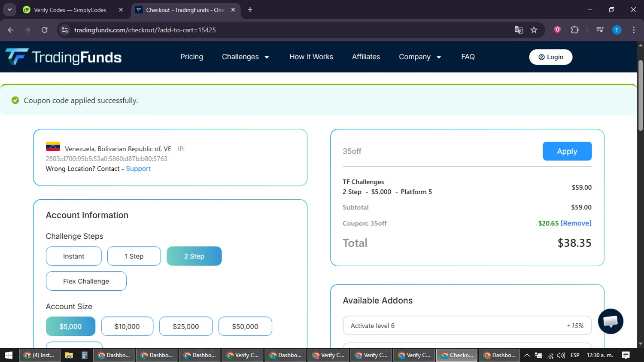Open File Explorer from the taskbar

tap(69, 355)
